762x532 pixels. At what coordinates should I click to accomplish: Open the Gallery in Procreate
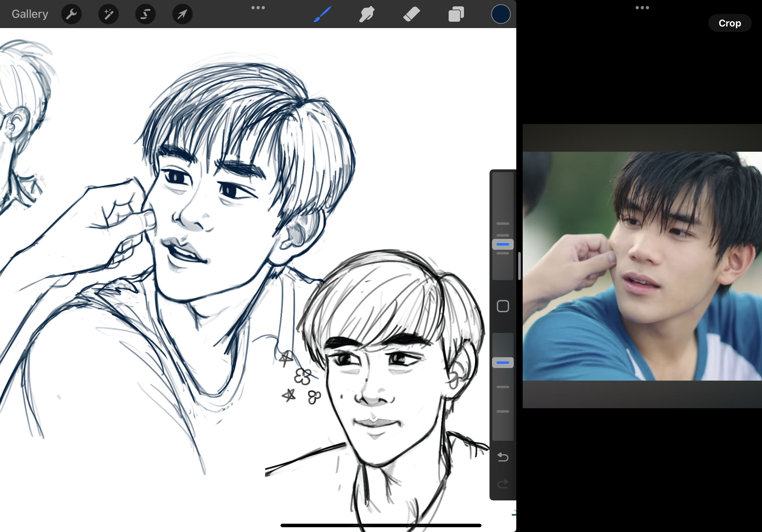tap(30, 14)
